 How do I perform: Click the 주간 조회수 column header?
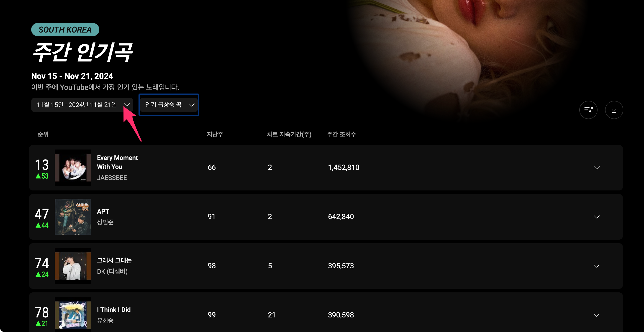[x=341, y=134]
